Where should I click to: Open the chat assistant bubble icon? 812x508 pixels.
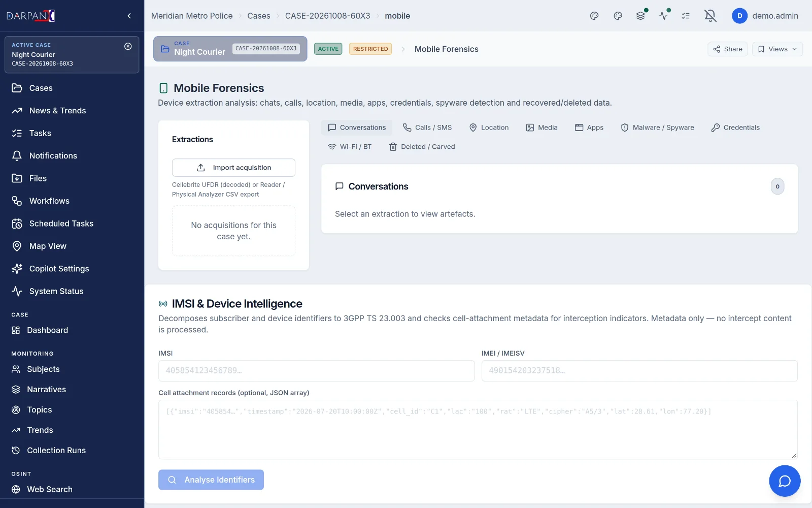785,481
